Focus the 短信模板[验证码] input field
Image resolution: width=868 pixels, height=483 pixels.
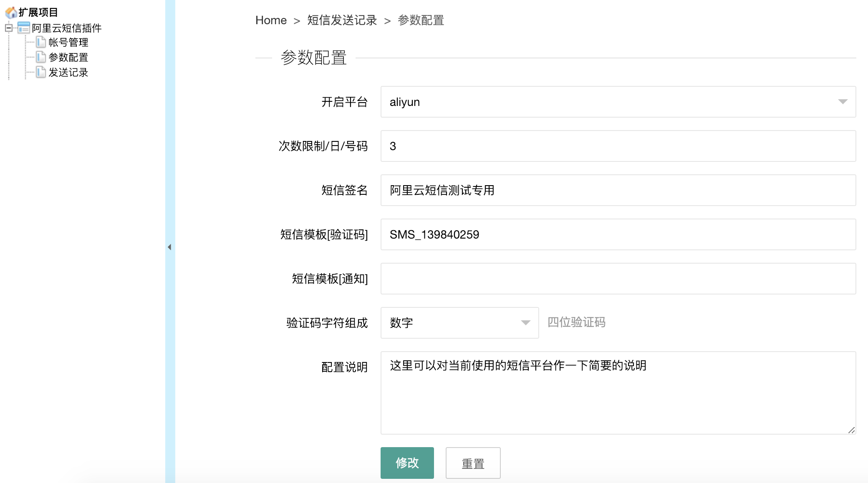click(x=618, y=234)
